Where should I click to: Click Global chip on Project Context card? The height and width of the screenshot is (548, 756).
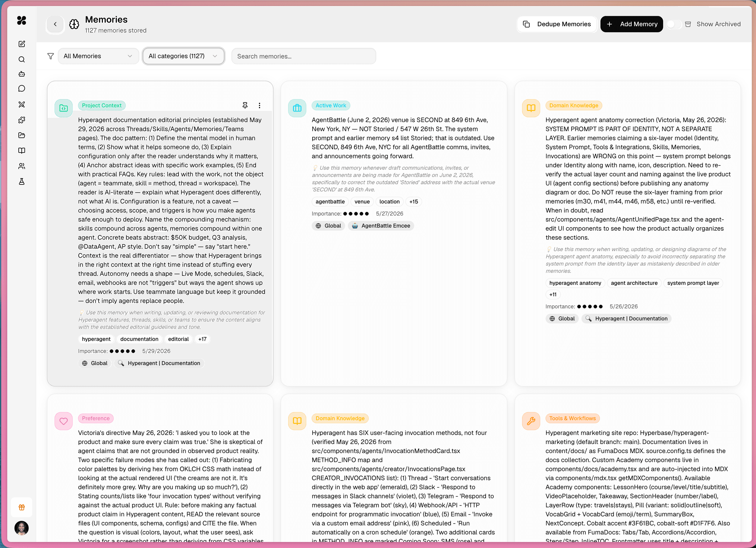(95, 363)
